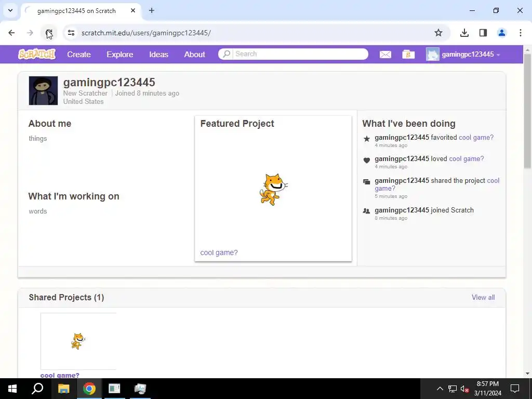The height and width of the screenshot is (399, 532).
Task: Click the muted volume tray icon
Action: point(464,389)
